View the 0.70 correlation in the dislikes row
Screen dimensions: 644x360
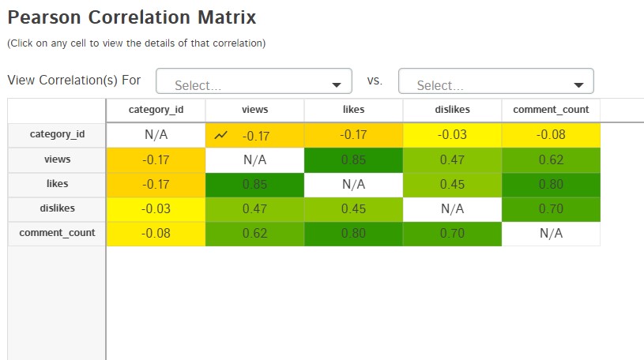(551, 208)
